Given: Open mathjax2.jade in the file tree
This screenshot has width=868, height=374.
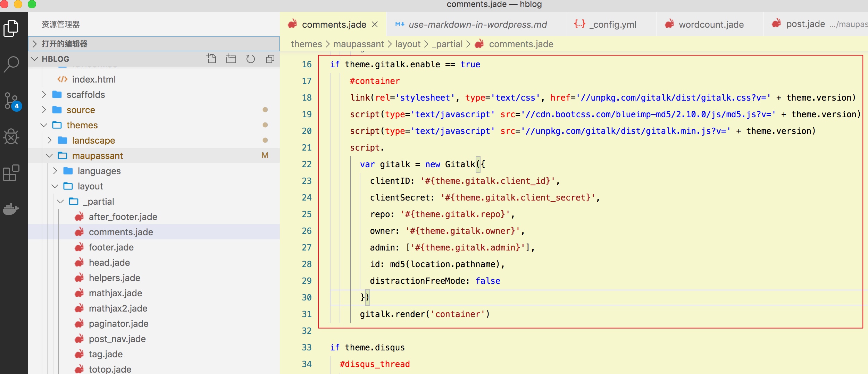Looking at the screenshot, I should click(x=153, y=308).
